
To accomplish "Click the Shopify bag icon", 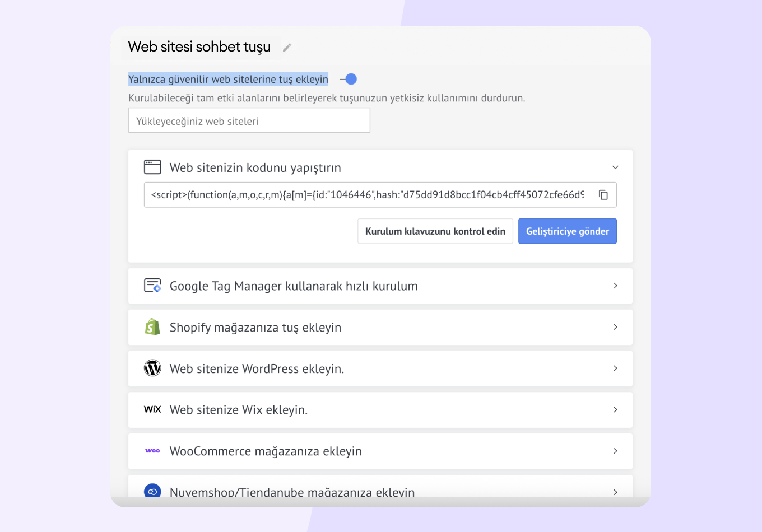I will coord(152,327).
